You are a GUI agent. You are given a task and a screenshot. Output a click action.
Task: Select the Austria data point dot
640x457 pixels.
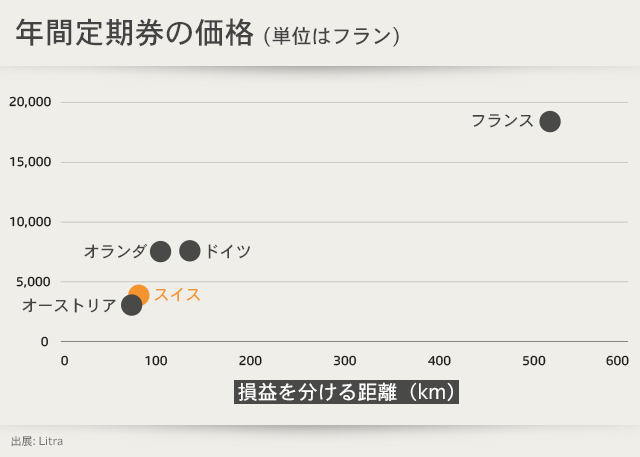131,305
